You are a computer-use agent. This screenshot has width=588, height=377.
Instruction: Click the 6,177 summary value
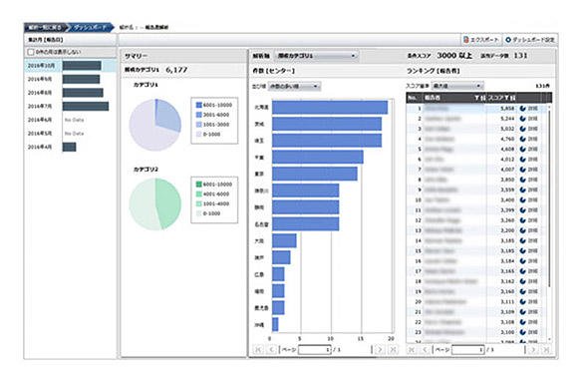pos(176,70)
